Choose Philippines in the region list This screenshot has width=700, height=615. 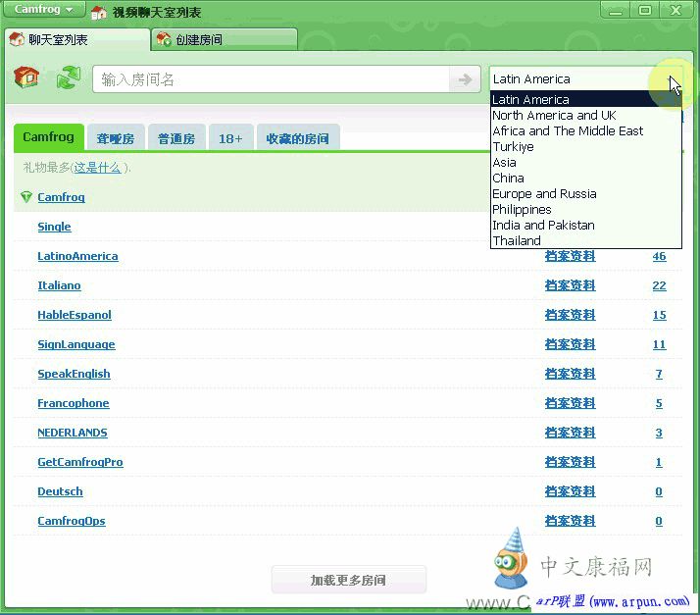click(585, 209)
